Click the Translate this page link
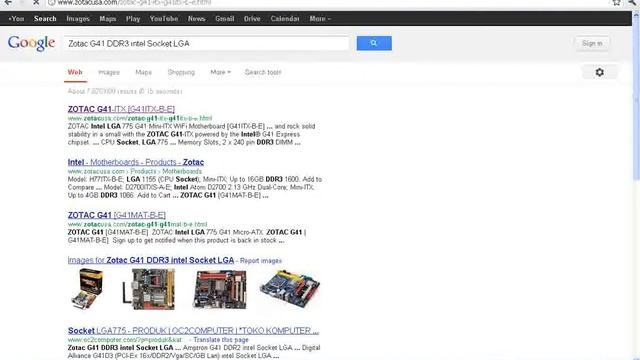 click(x=221, y=340)
